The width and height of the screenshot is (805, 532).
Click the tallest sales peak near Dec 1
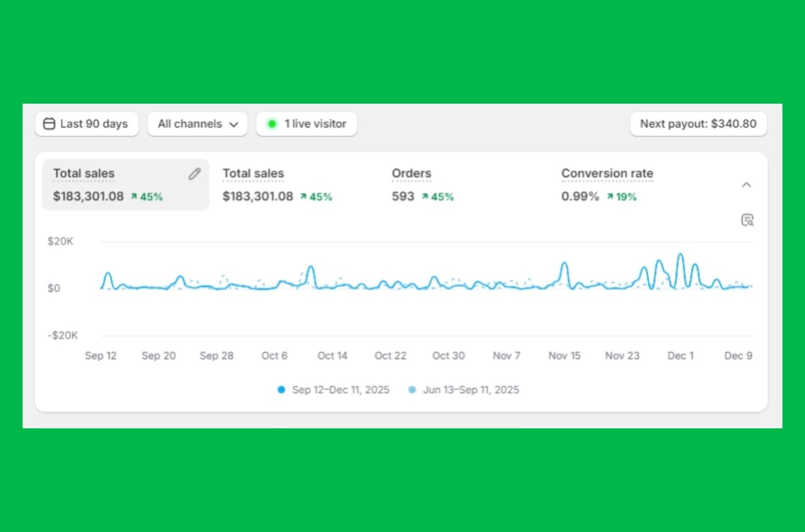pos(680,255)
